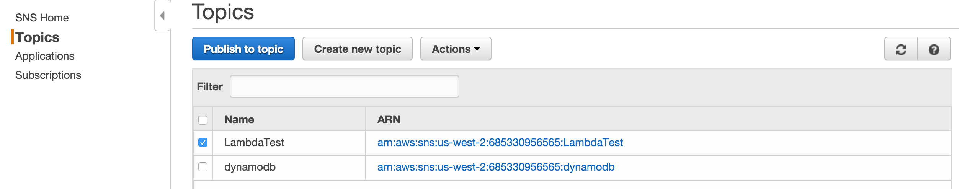Focus the Filter text field
Viewport: 980px width, 189px height.
(x=344, y=86)
